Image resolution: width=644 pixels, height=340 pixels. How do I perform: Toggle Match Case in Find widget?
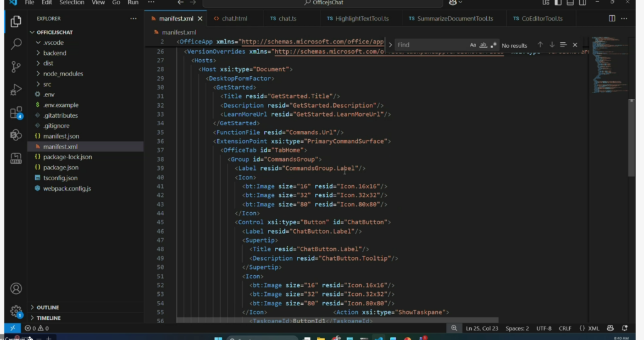pyautogui.click(x=473, y=45)
